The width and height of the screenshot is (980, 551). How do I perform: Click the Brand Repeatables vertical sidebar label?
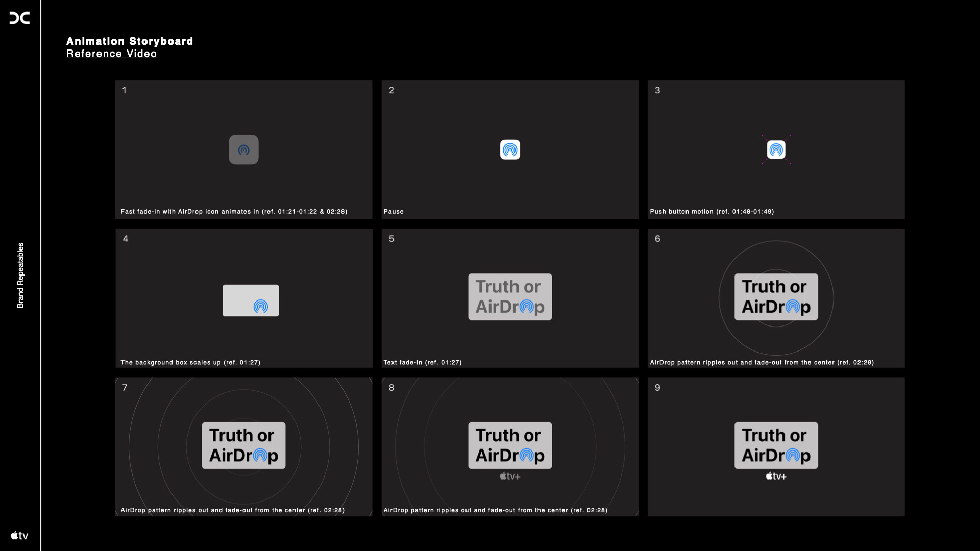(x=20, y=275)
